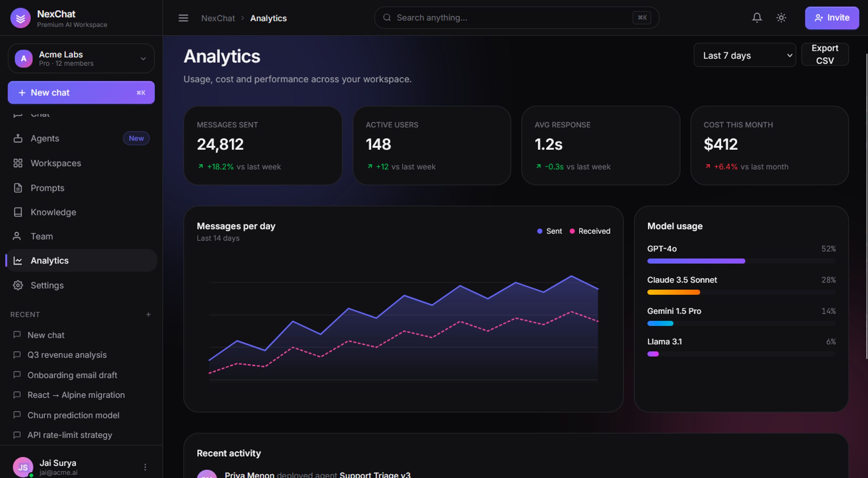Viewport: 868px width, 478px height.
Task: Click the -0.3s response trend arrow
Action: [538, 166]
